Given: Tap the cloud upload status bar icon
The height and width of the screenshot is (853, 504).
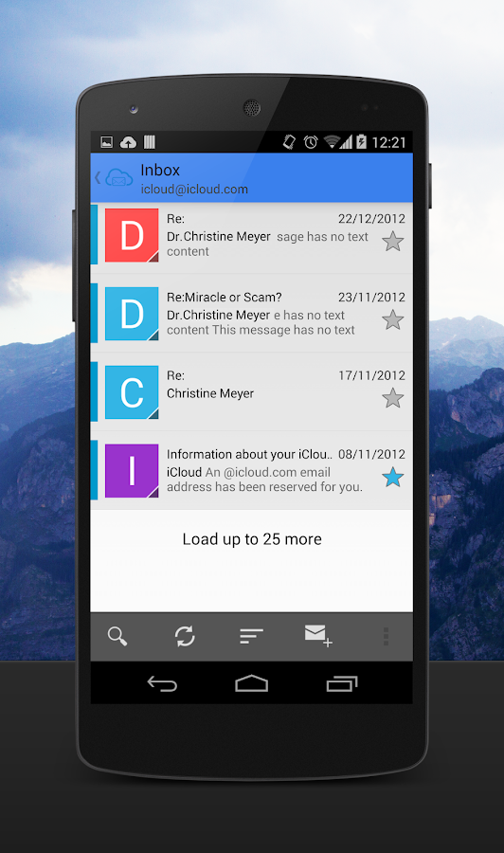Looking at the screenshot, I should (x=128, y=142).
